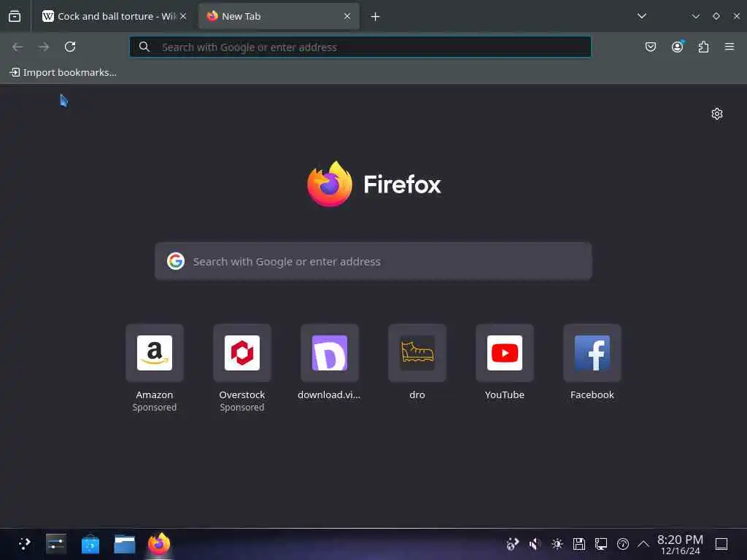Open new tab personalize settings gear
Screen dimensions: 747x560
point(716,114)
